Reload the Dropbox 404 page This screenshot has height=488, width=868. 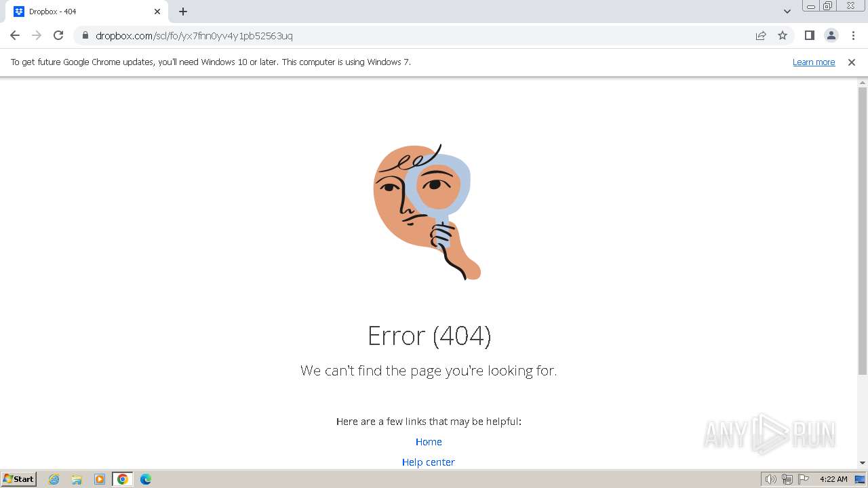tap(58, 35)
